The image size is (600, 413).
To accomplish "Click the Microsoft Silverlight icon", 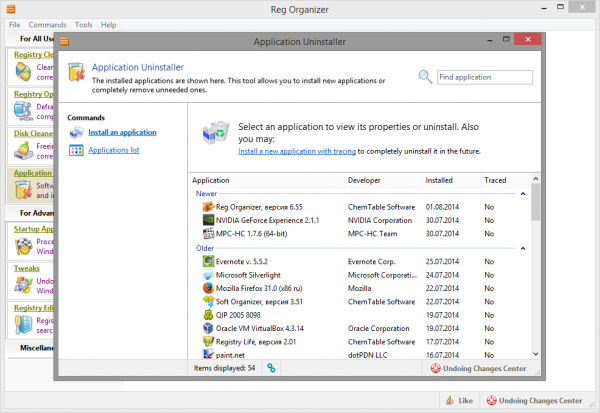I will click(x=208, y=275).
